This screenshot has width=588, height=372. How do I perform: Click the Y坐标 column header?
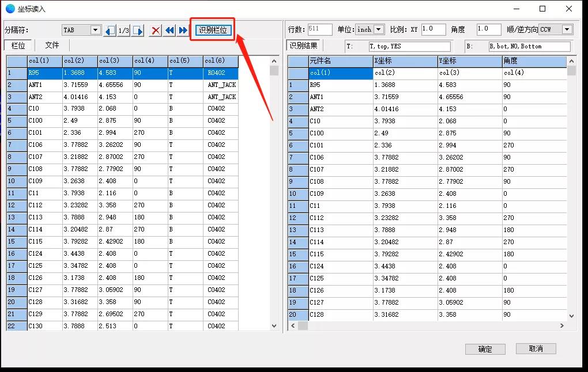[x=470, y=60]
